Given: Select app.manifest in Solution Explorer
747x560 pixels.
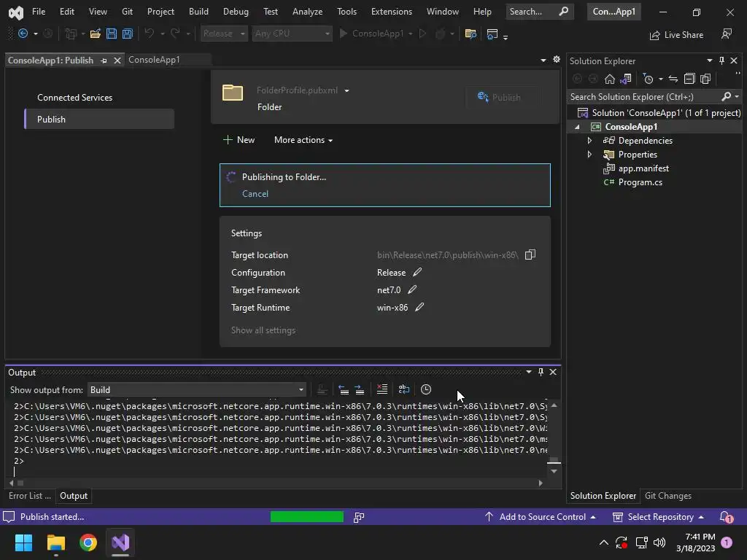Looking at the screenshot, I should (x=643, y=168).
